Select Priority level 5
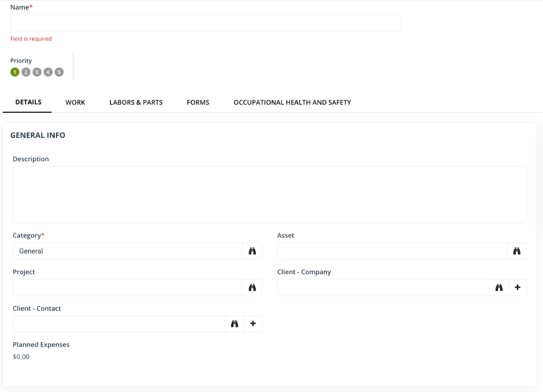This screenshot has height=392, width=543. point(59,72)
